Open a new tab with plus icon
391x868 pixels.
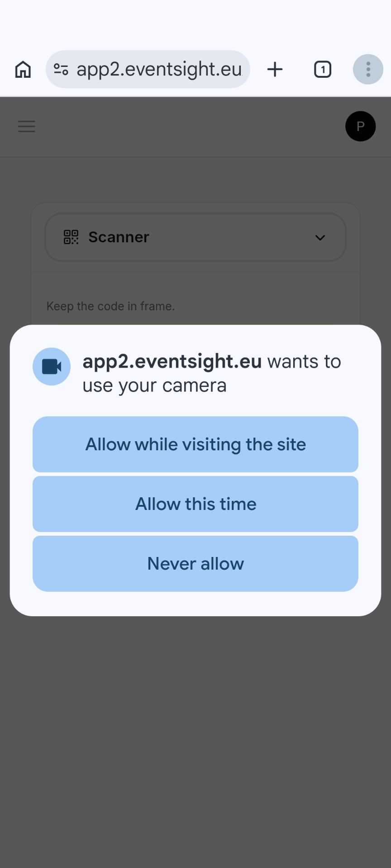point(275,70)
